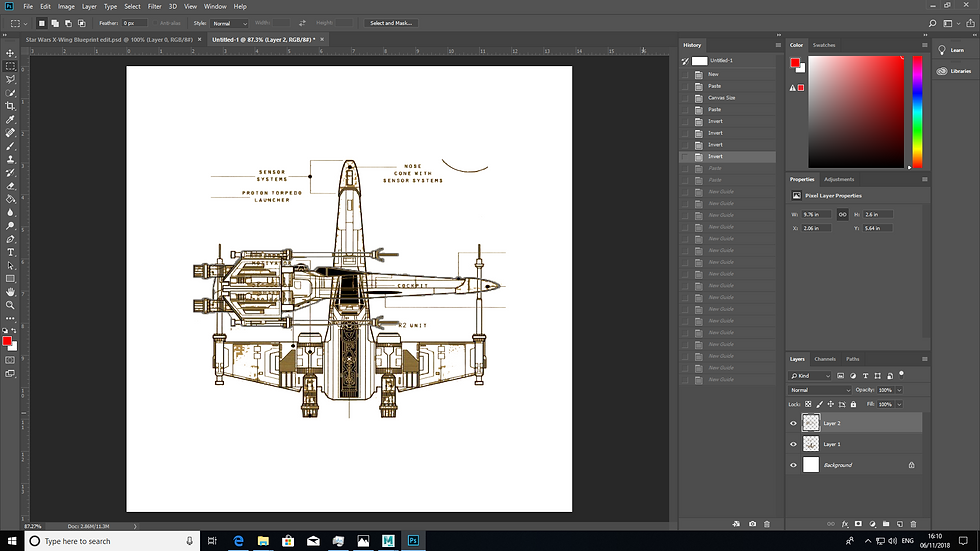Switch to the Swatches tab
The image size is (980, 551).
coord(824,45)
